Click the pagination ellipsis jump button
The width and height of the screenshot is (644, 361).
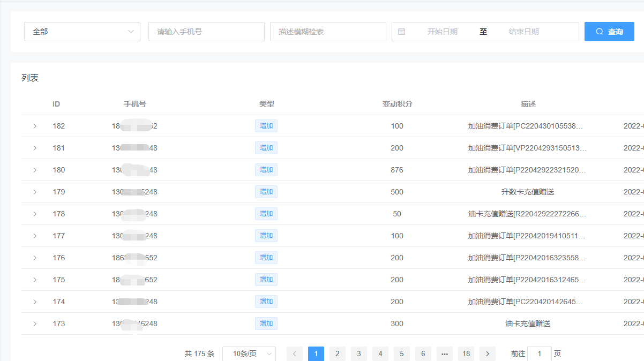pyautogui.click(x=445, y=354)
